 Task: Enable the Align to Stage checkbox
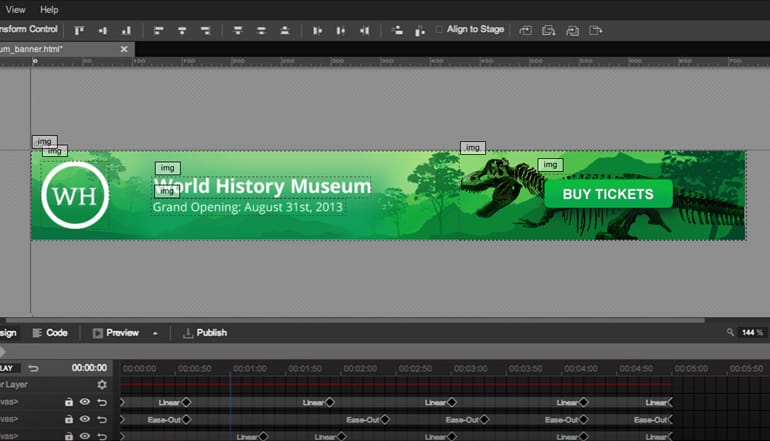coord(439,30)
